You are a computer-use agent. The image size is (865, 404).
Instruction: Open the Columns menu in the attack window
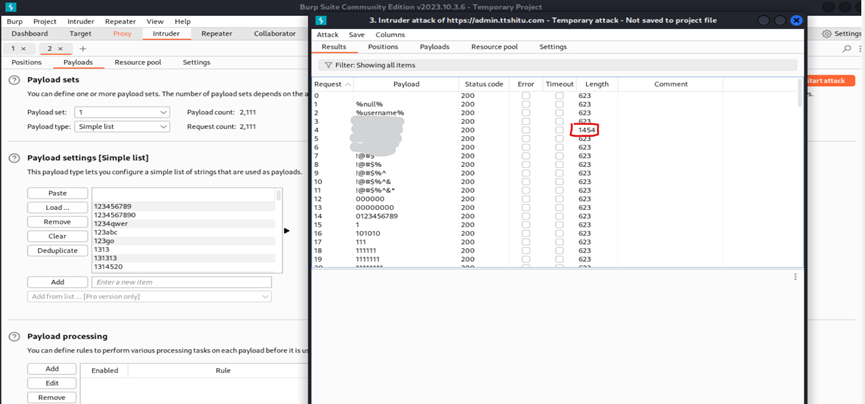click(390, 34)
